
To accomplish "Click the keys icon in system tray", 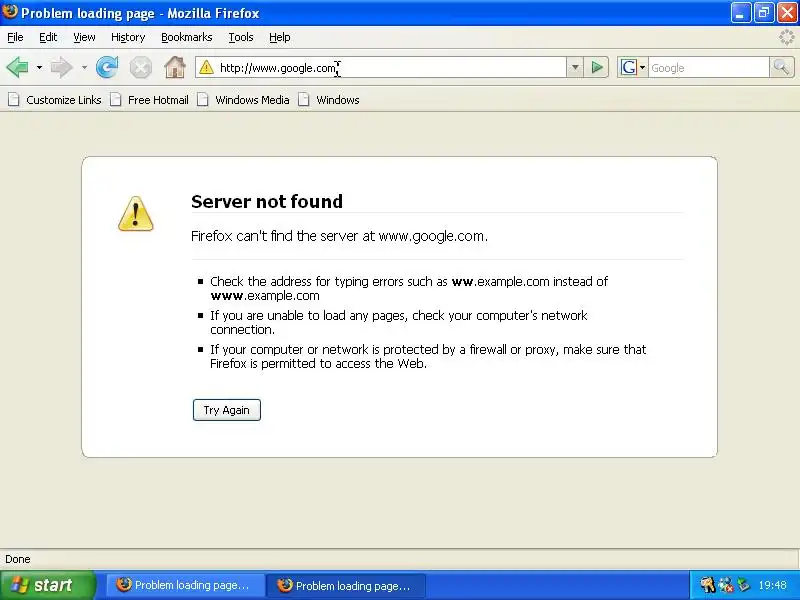I will tap(707, 585).
